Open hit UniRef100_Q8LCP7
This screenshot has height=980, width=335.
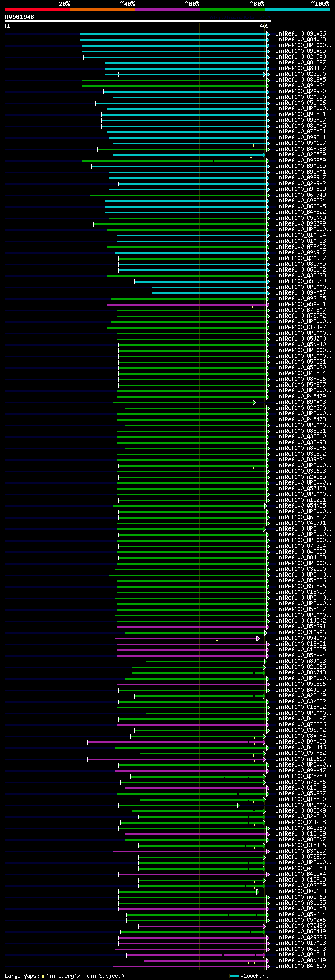[300, 63]
